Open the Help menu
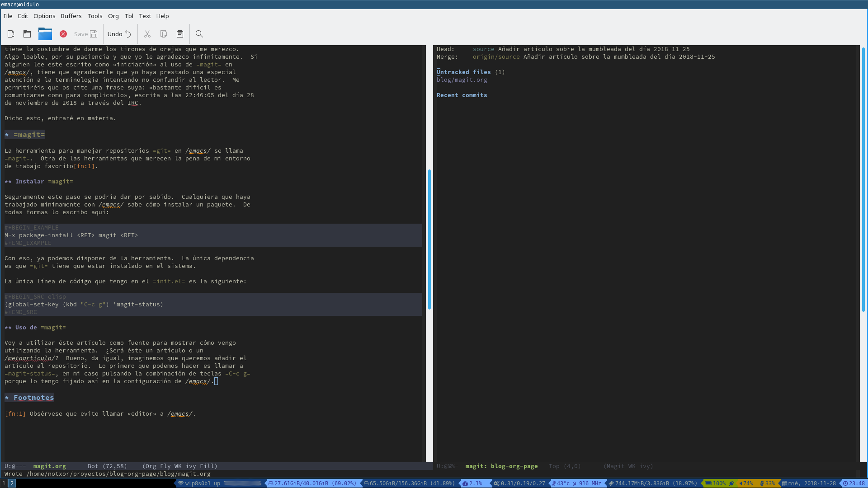The image size is (868, 488). pos(162,16)
